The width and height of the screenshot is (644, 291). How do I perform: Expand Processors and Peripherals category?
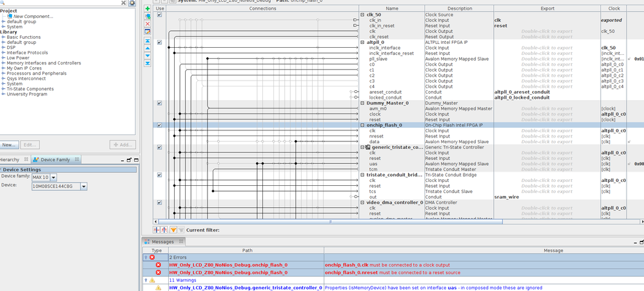(3, 74)
